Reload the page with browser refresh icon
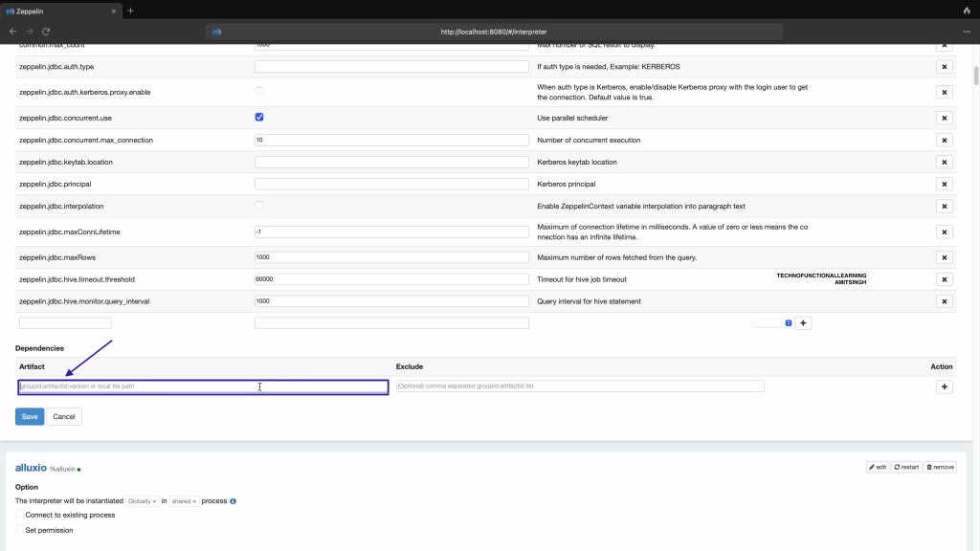980x551 pixels. point(45,32)
